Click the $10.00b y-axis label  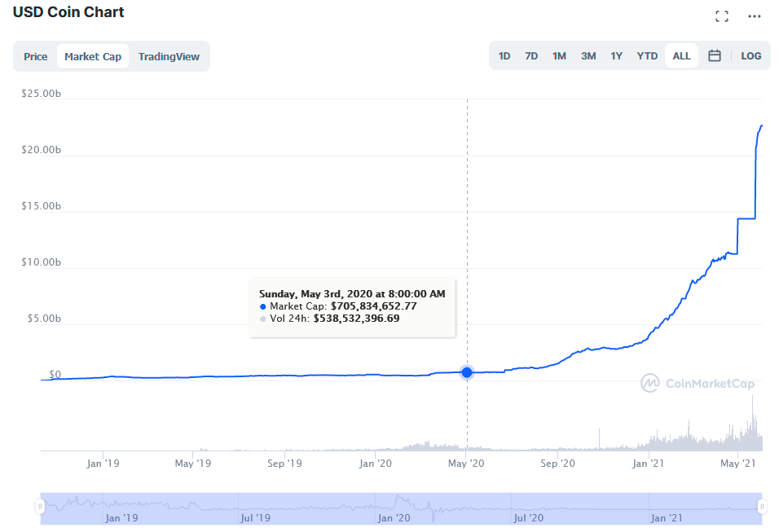pyautogui.click(x=42, y=262)
